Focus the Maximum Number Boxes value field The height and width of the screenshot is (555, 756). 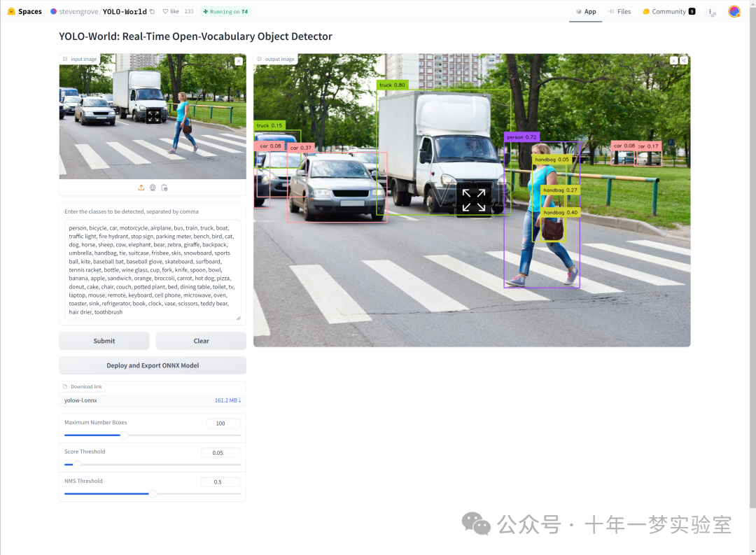223,423
